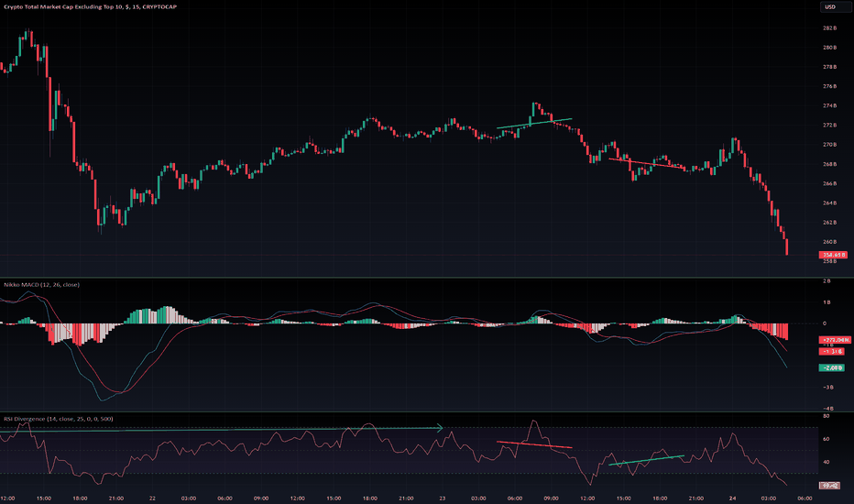Select the red trendline drawn on the price chart
The width and height of the screenshot is (854, 504).
647,163
